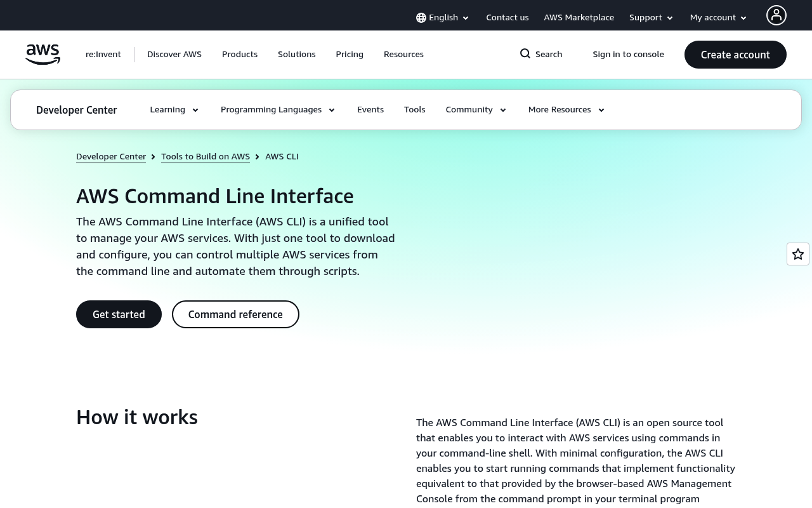
Task: Click the AWS logo
Action: (43, 55)
